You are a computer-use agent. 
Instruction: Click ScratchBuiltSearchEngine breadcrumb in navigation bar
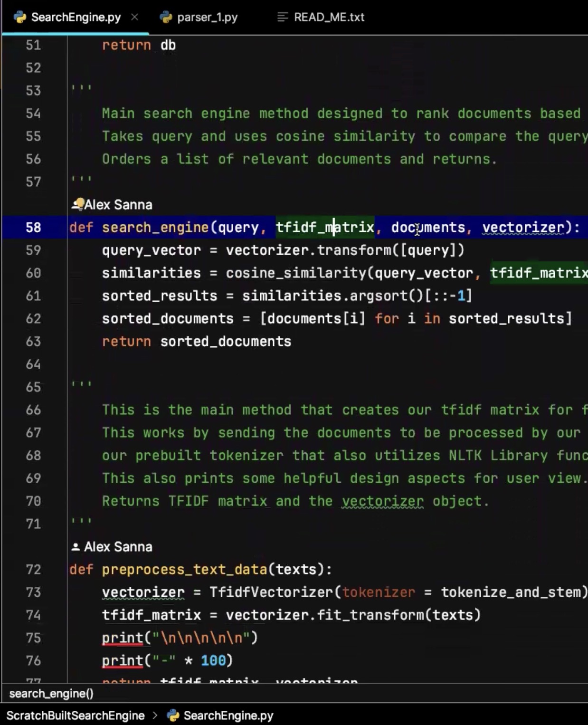click(76, 715)
